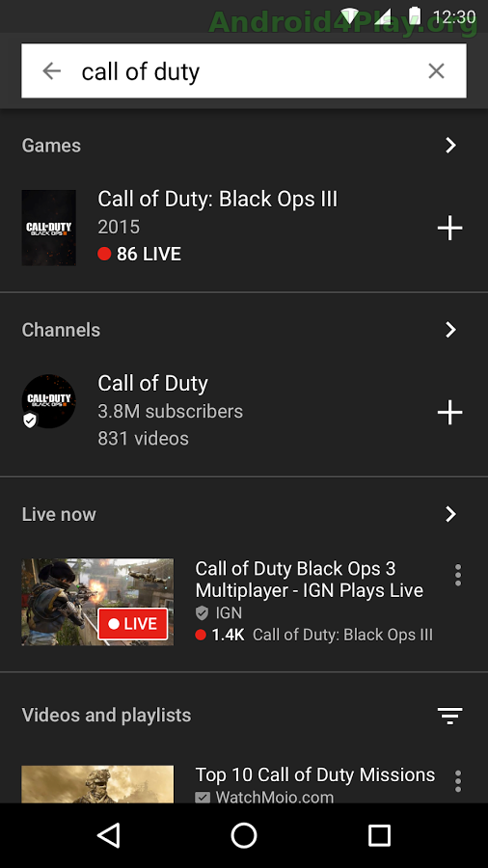The image size is (488, 868).
Task: Tap the back arrow in search bar
Action: 51,70
